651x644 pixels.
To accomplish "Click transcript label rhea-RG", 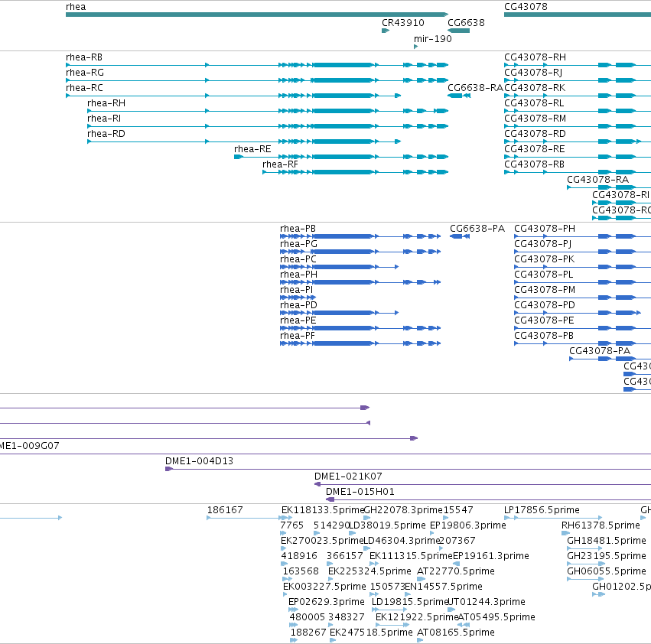I will pos(85,73).
